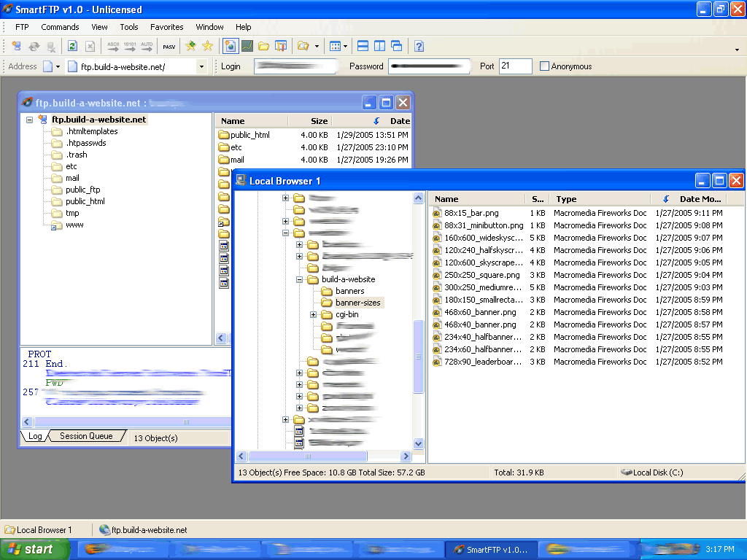
Task: Click the tools window toolbar icon
Action: pos(281,46)
